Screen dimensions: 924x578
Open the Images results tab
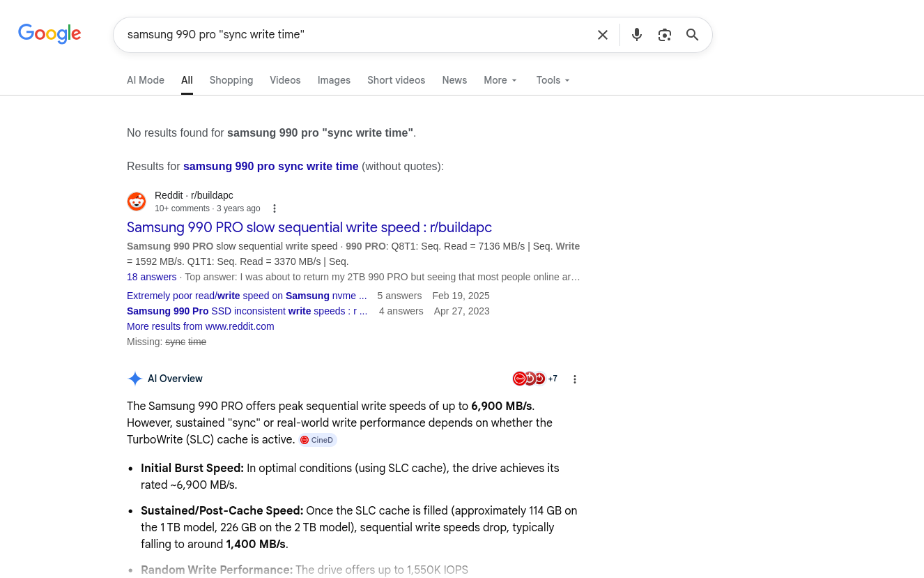(x=334, y=80)
